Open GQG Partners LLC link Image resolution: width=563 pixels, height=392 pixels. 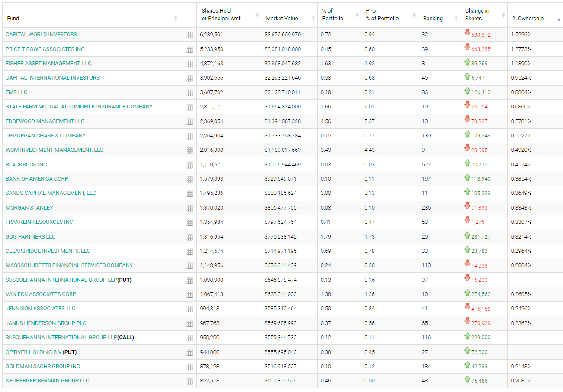tap(30, 237)
